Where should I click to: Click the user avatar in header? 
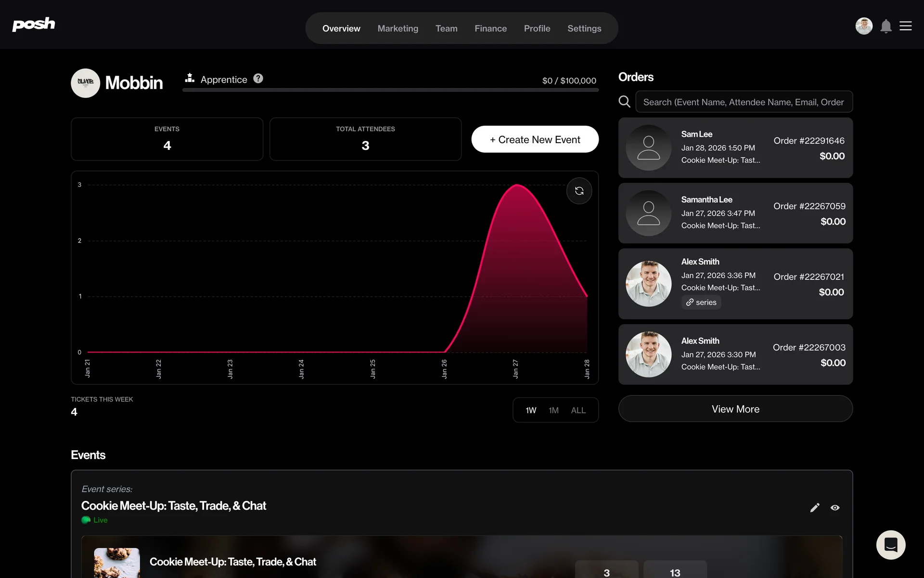[864, 26]
